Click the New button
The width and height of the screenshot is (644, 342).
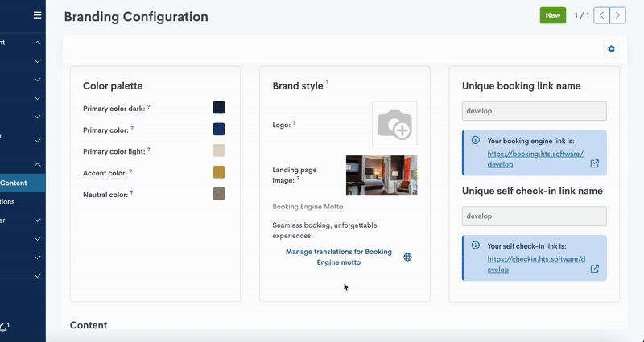(x=552, y=15)
